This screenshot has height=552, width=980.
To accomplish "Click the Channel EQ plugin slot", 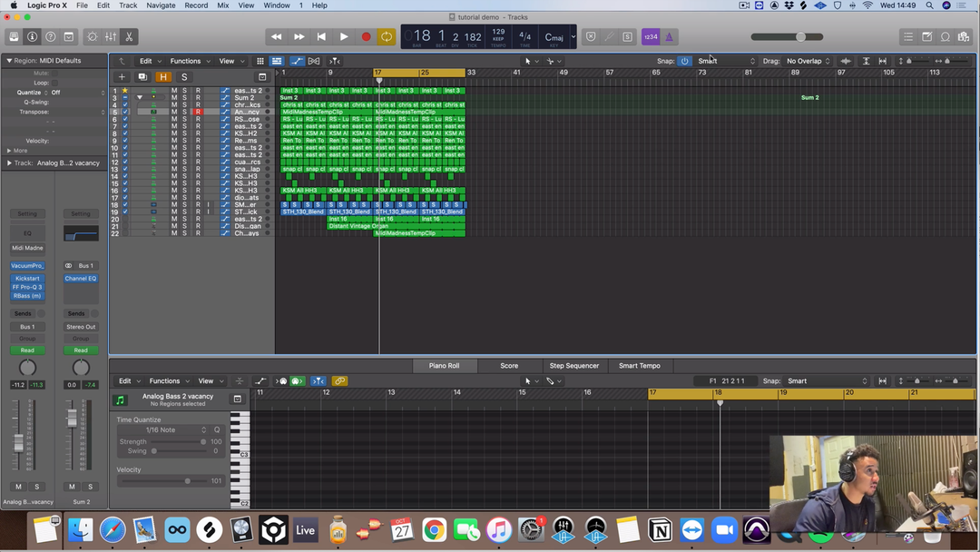I will coord(81,279).
